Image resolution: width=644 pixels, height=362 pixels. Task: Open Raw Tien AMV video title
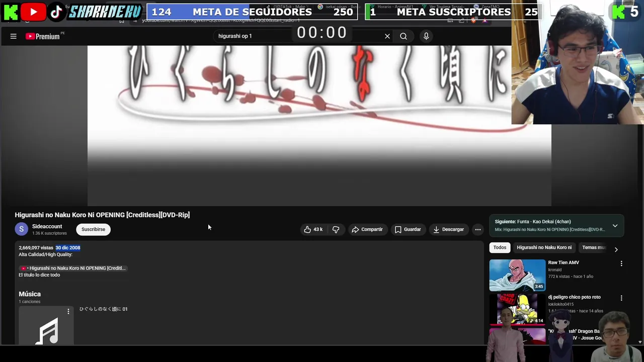click(x=563, y=262)
